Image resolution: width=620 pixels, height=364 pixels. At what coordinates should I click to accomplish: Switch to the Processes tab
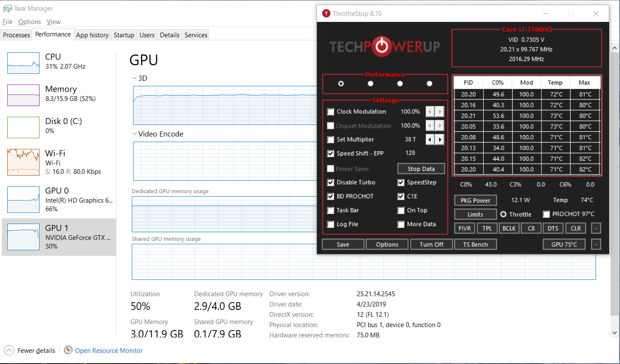pos(16,35)
